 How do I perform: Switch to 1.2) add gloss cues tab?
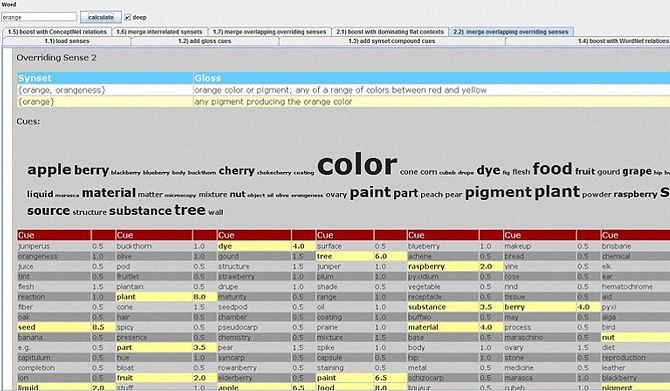[x=205, y=41]
